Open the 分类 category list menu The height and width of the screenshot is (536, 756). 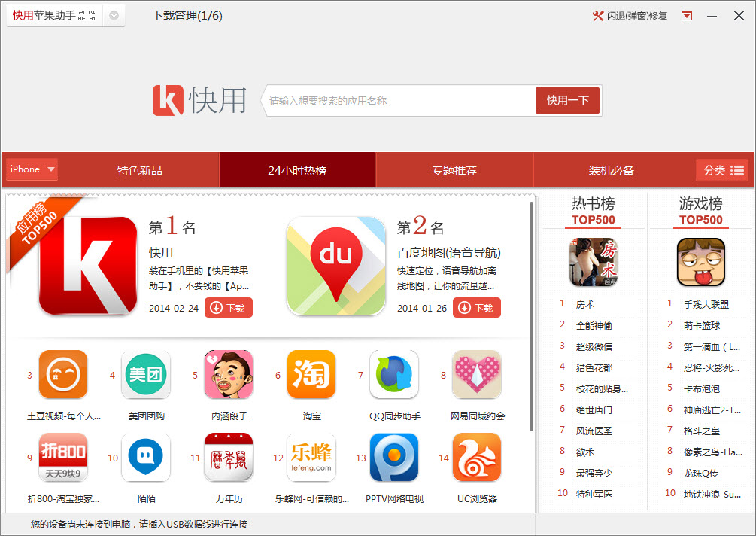tap(723, 169)
